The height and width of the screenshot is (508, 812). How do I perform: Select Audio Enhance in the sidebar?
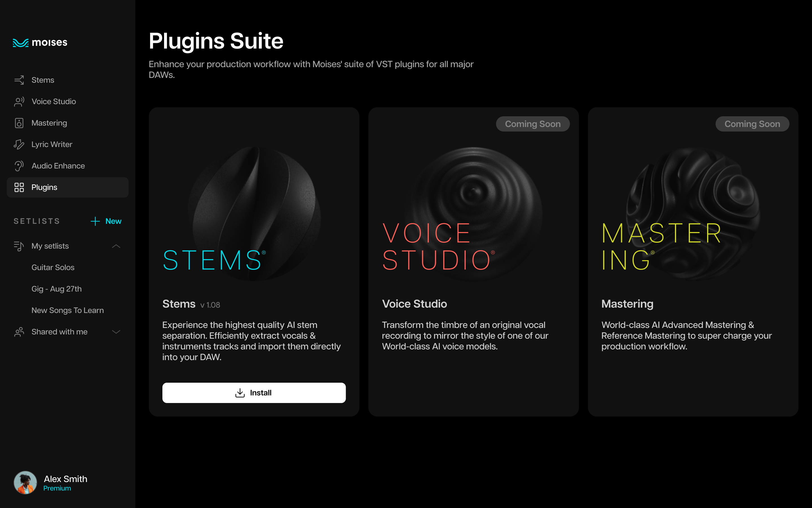click(67, 166)
